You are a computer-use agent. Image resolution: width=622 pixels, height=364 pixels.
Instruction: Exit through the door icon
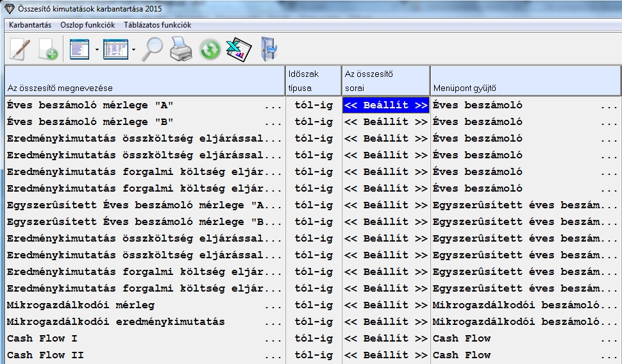pos(268,49)
